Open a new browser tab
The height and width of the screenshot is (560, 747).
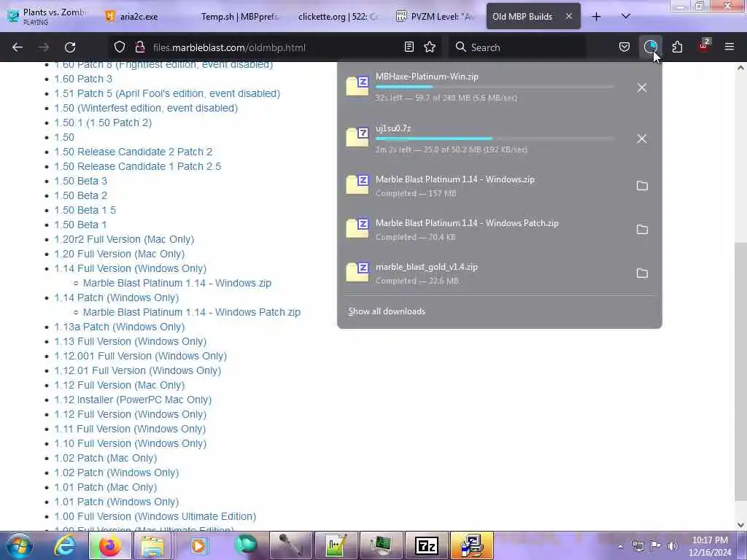coord(596,17)
